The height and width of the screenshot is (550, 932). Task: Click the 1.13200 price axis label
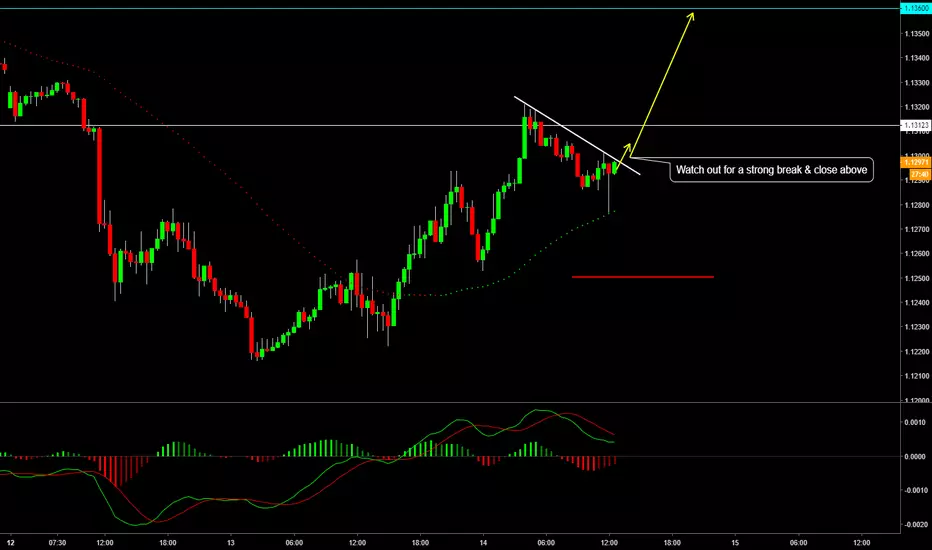pyautogui.click(x=916, y=107)
